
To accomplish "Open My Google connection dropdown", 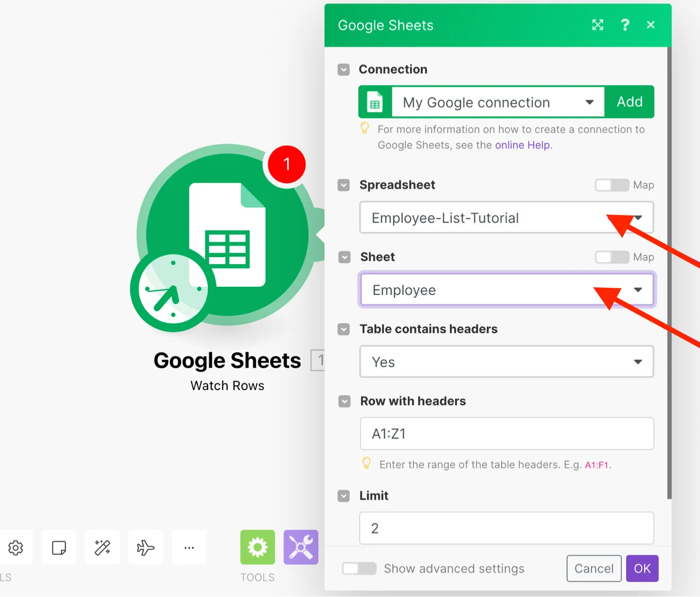I will (x=498, y=102).
